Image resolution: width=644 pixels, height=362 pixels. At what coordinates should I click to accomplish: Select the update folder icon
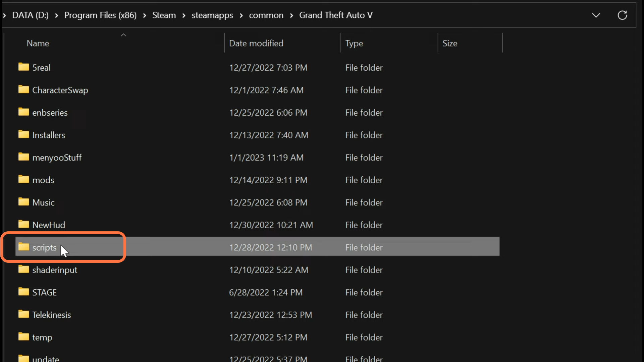coord(23,358)
